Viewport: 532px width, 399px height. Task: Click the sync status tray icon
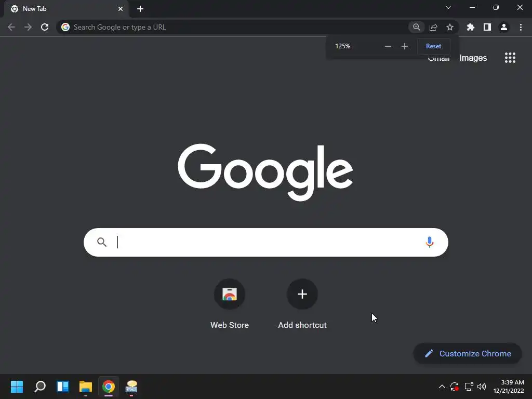tap(455, 387)
